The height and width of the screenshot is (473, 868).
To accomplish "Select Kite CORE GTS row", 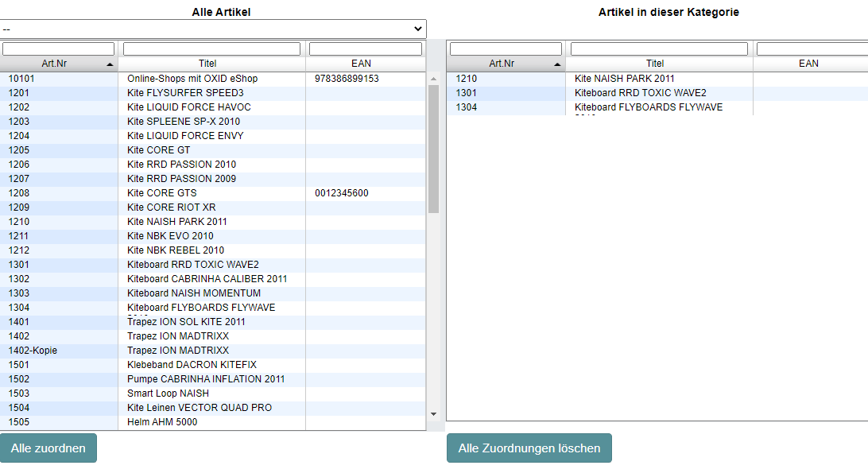I will [212, 193].
